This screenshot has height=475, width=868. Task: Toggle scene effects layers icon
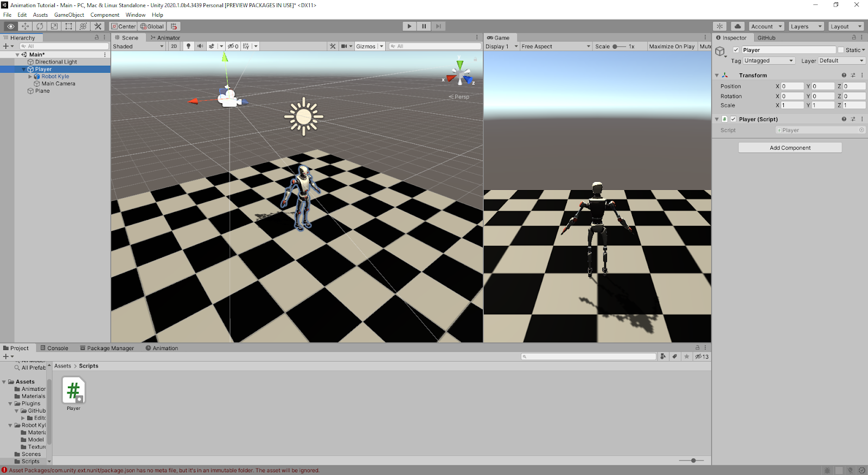(x=212, y=46)
